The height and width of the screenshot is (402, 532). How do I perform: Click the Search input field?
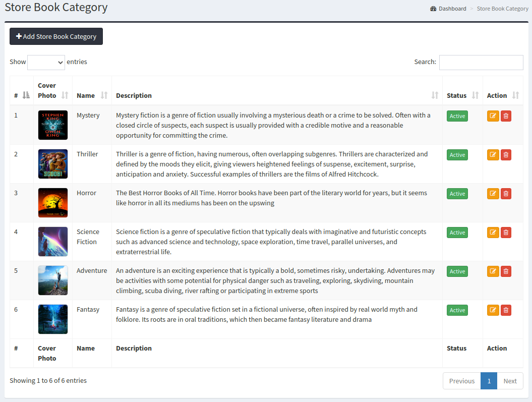pyautogui.click(x=481, y=62)
